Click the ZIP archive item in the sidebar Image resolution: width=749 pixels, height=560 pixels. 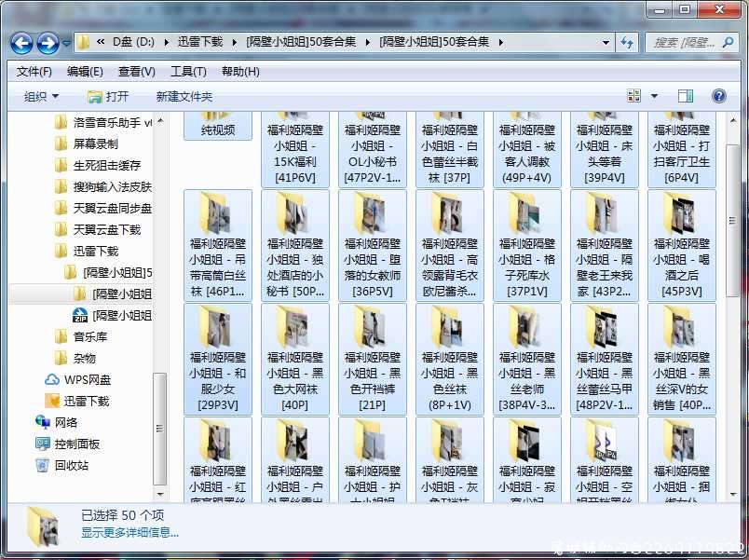pos(112,315)
